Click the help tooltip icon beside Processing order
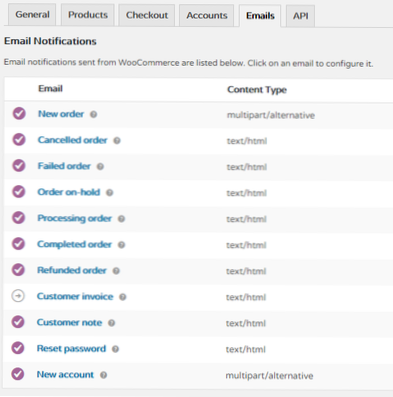The height and width of the screenshot is (397, 393). coord(121,219)
